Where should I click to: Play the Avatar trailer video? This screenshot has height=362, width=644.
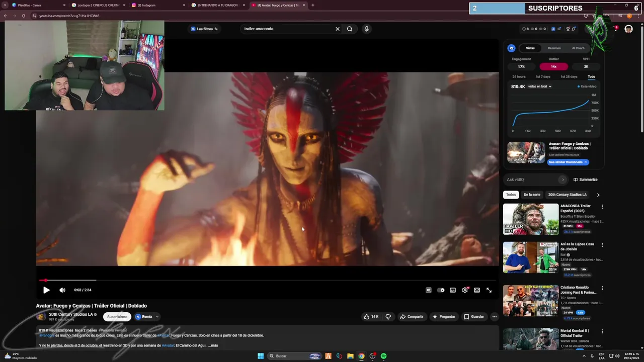[46, 290]
